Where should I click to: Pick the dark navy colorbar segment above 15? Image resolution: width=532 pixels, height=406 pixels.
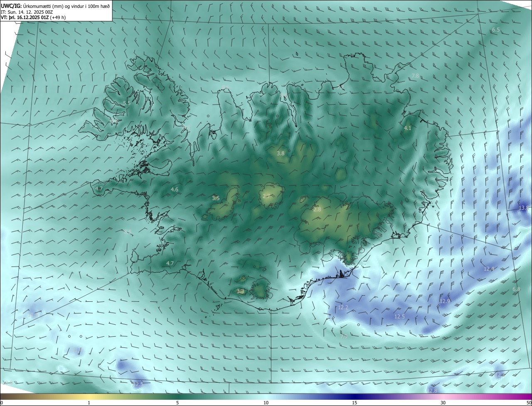pos(355,396)
